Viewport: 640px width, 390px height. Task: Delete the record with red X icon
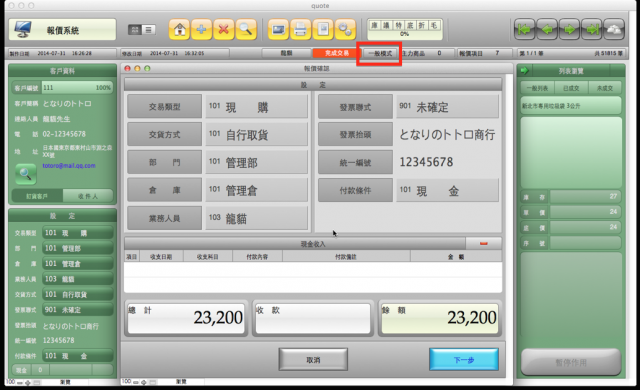pos(224,30)
